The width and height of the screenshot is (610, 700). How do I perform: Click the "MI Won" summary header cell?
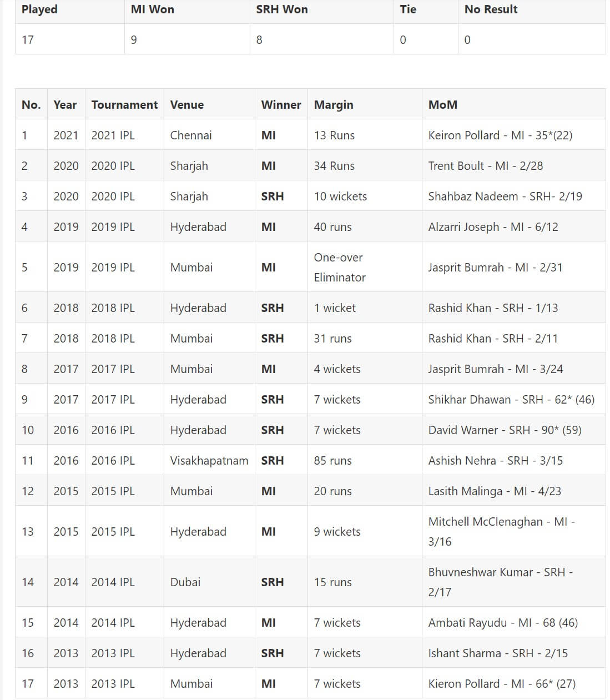pyautogui.click(x=187, y=10)
